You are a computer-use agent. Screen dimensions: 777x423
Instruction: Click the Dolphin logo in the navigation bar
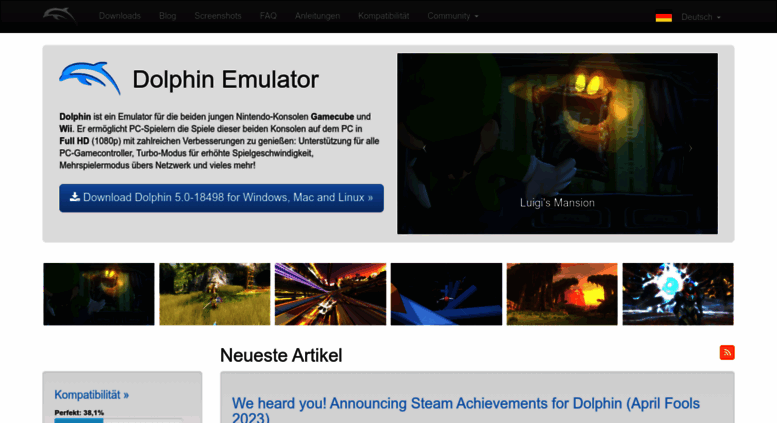[x=60, y=16]
